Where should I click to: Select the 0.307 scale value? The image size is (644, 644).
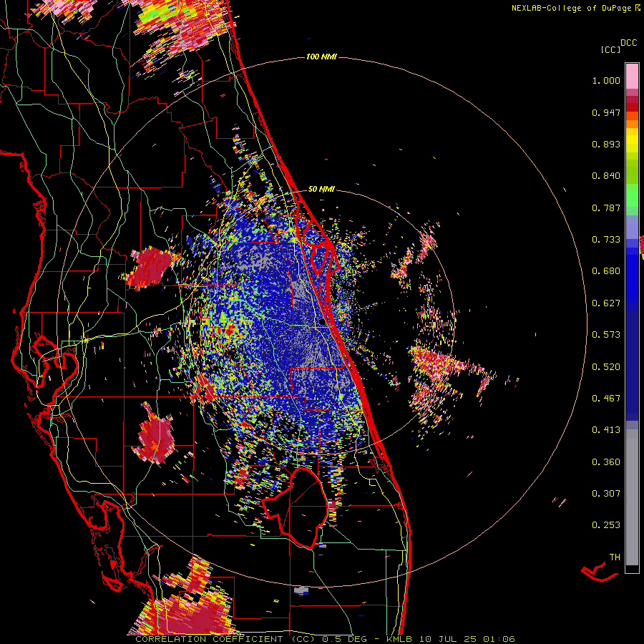point(606,494)
